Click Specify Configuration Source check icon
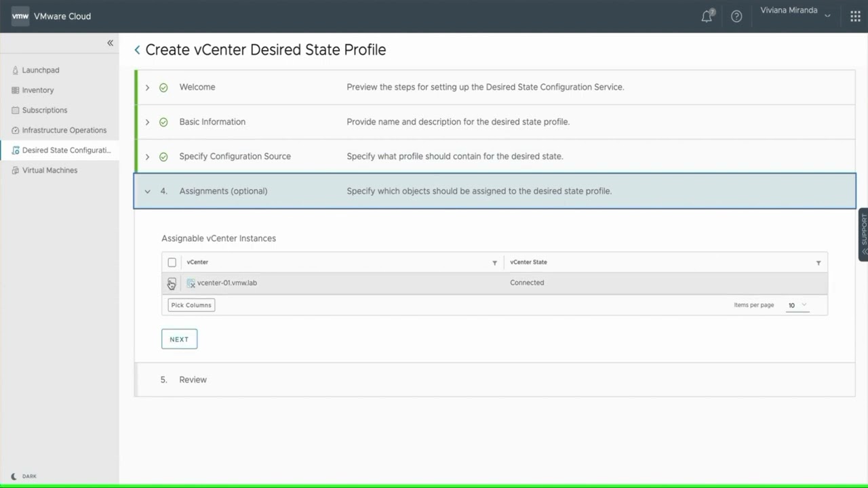868x488 pixels. (x=163, y=157)
